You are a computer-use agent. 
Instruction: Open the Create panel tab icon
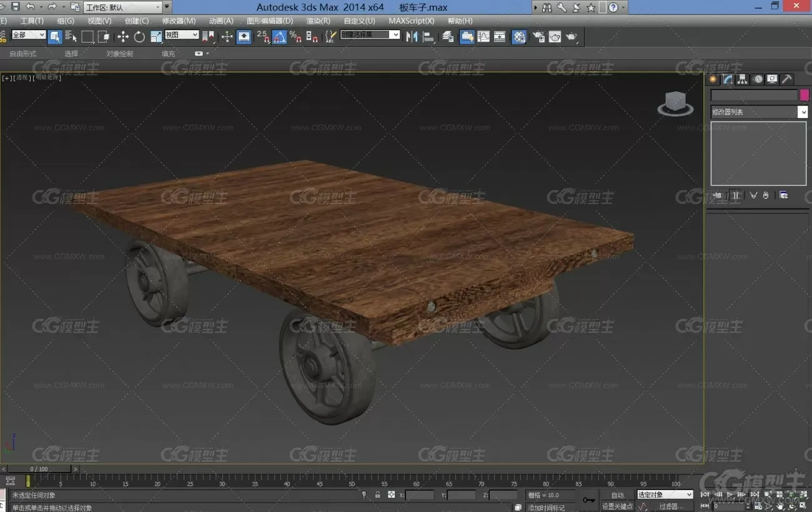tap(713, 79)
